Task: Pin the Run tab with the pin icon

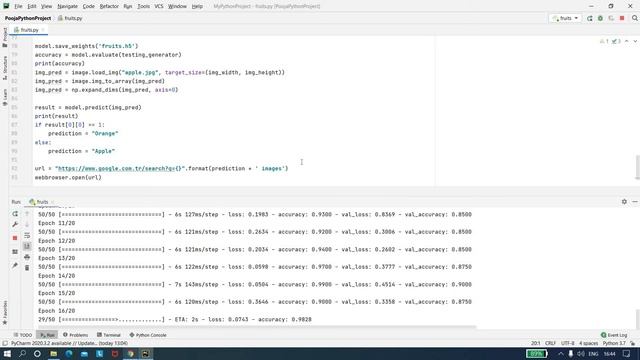Action: pyautogui.click(x=15, y=266)
